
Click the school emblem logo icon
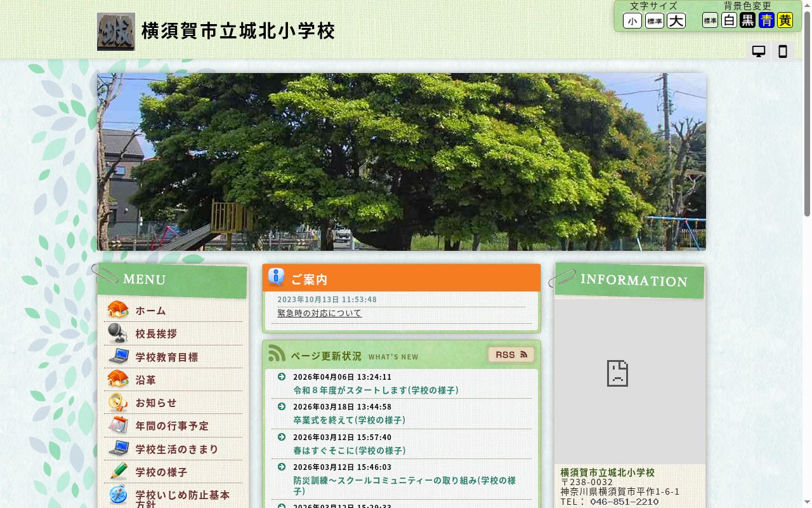[x=116, y=32]
